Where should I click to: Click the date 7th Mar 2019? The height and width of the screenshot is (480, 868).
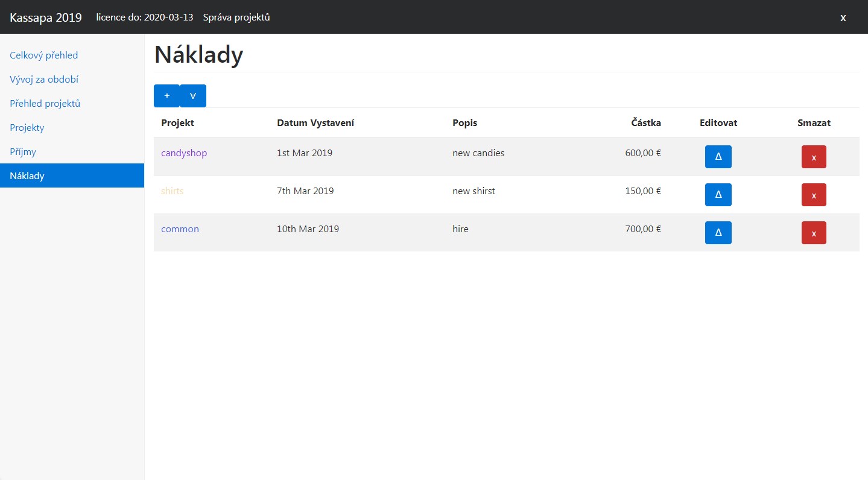[305, 191]
